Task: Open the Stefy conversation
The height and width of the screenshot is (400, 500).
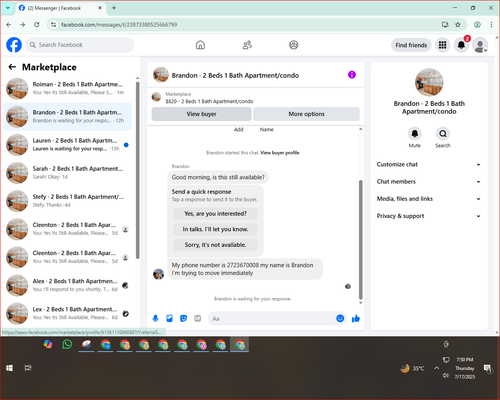Action: [68, 201]
